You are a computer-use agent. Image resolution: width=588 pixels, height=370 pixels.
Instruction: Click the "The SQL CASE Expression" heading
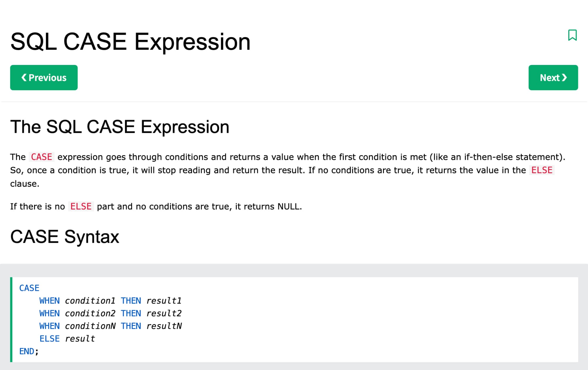click(120, 127)
